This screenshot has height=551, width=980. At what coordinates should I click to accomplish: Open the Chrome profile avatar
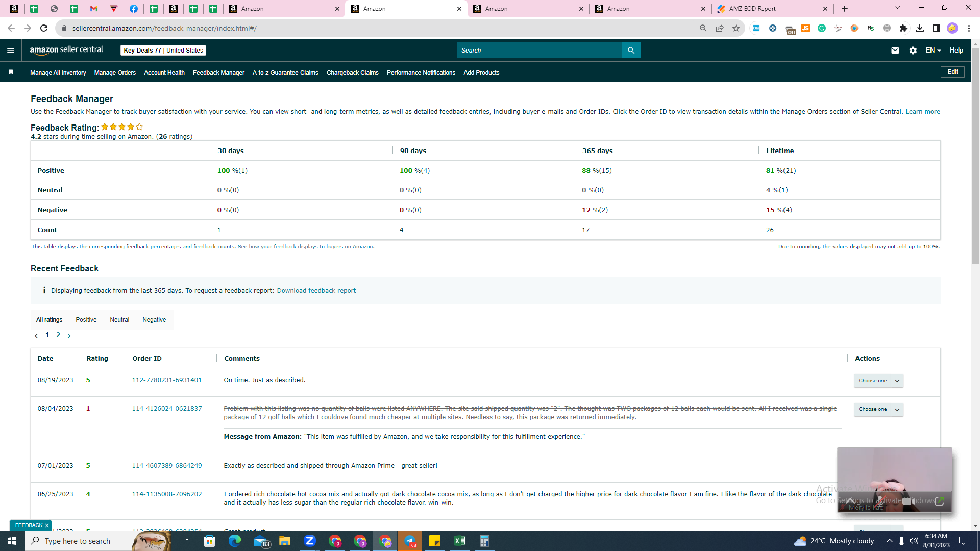pos(952,28)
